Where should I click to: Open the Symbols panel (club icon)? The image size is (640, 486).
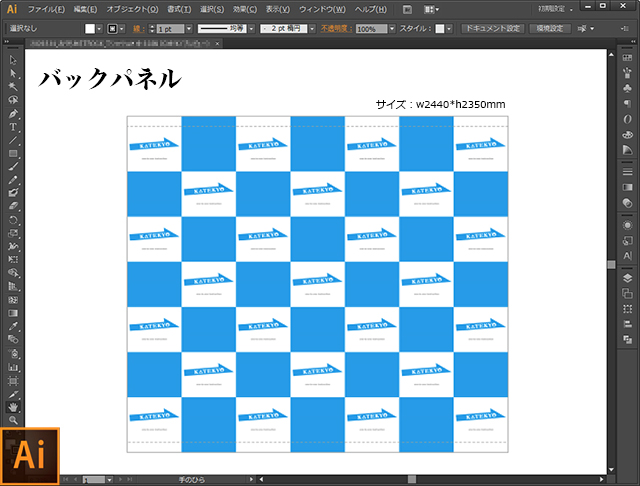(x=627, y=88)
